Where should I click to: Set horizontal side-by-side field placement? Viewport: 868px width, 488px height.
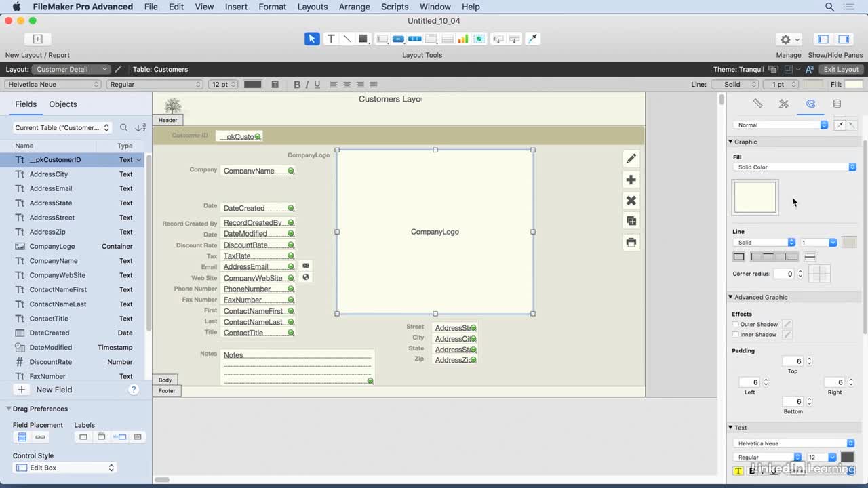point(40,437)
